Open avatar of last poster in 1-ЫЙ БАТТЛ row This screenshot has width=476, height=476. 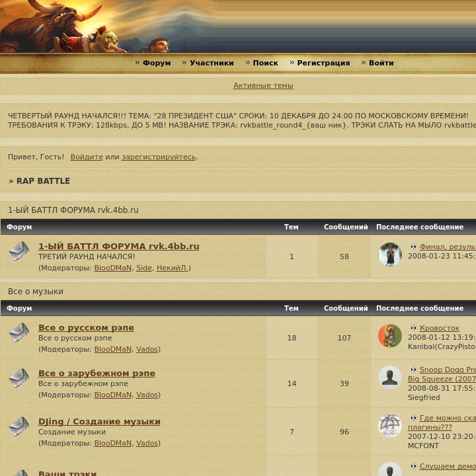(390, 255)
